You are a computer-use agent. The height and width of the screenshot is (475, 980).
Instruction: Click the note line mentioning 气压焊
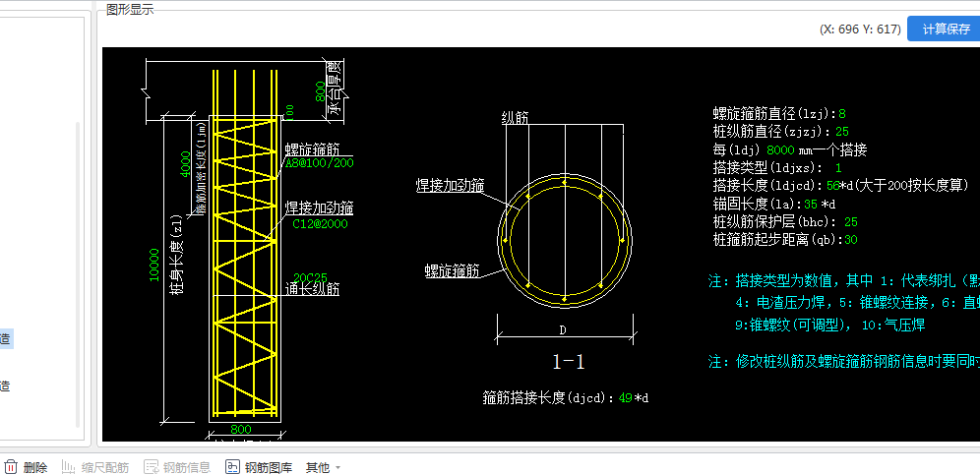pyautogui.click(x=830, y=325)
